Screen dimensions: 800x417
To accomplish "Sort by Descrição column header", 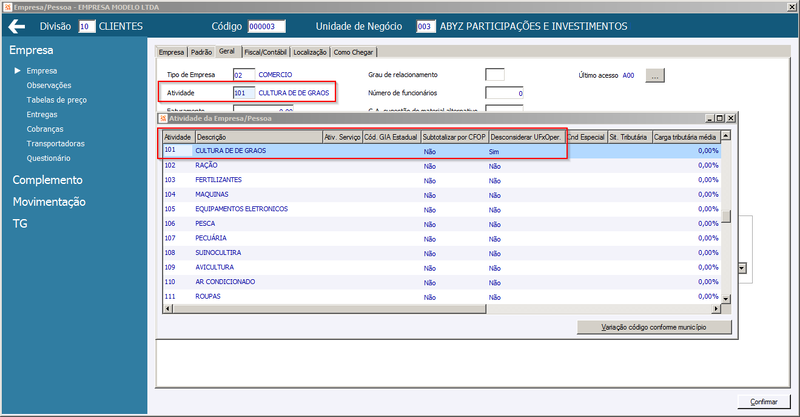I will coord(259,137).
